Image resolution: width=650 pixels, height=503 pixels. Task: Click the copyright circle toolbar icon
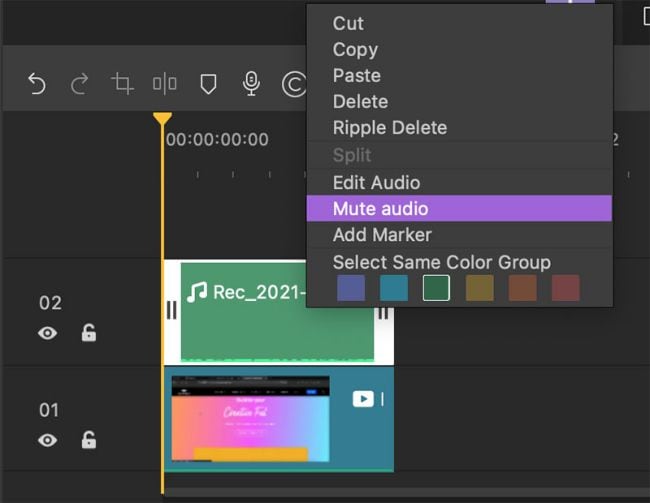coord(293,85)
